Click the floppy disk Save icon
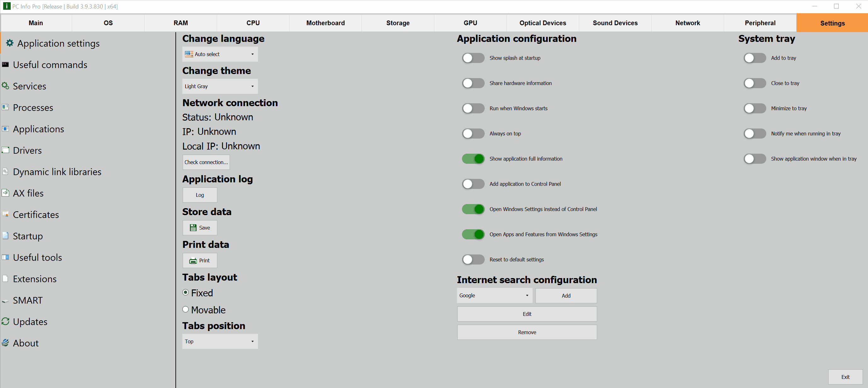868x388 pixels. click(193, 228)
